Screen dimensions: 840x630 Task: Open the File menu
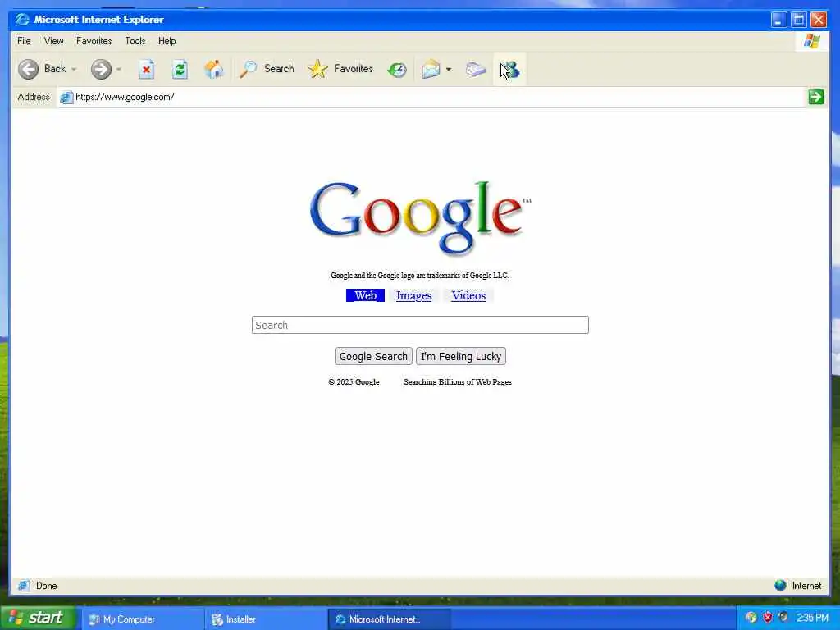click(24, 41)
